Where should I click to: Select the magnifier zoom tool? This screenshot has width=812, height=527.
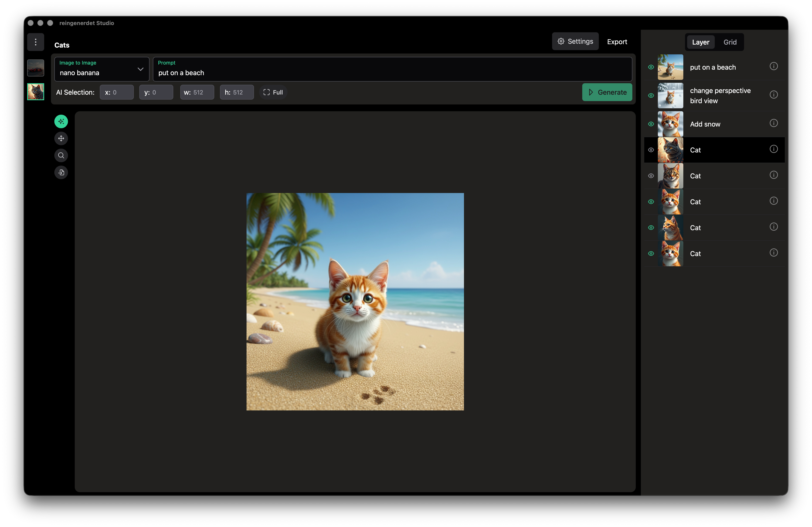(61, 156)
